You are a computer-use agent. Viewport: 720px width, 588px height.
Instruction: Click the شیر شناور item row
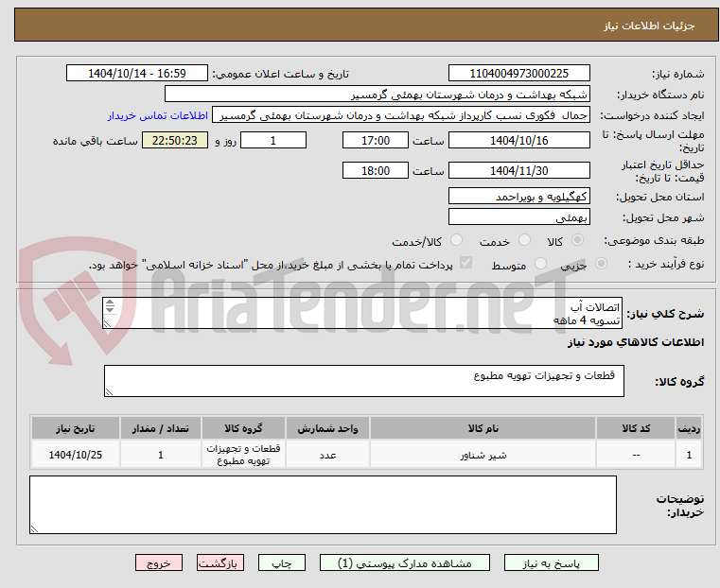366,455
